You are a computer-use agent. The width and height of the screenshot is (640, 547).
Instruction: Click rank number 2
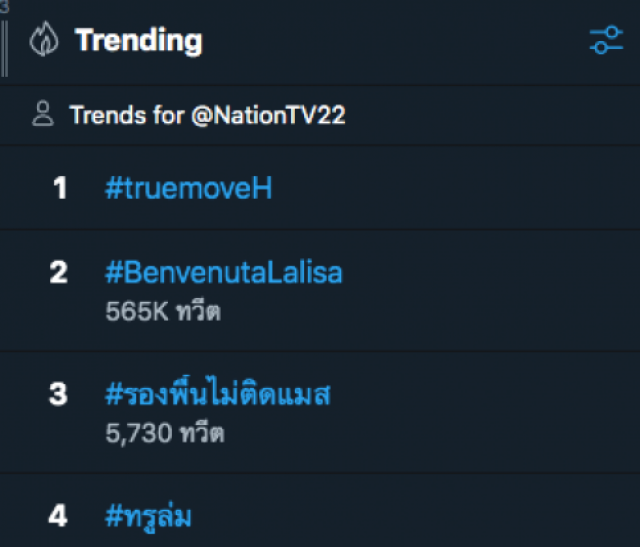coord(59,272)
